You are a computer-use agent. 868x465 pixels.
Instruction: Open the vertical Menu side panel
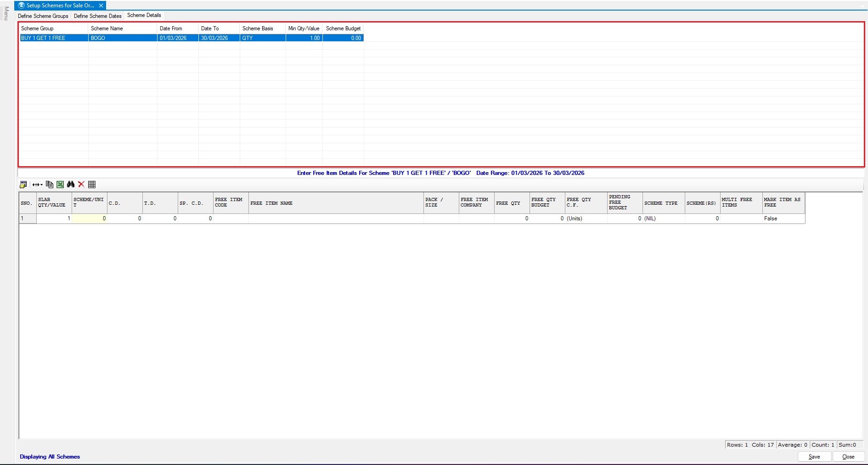pyautogui.click(x=6, y=14)
